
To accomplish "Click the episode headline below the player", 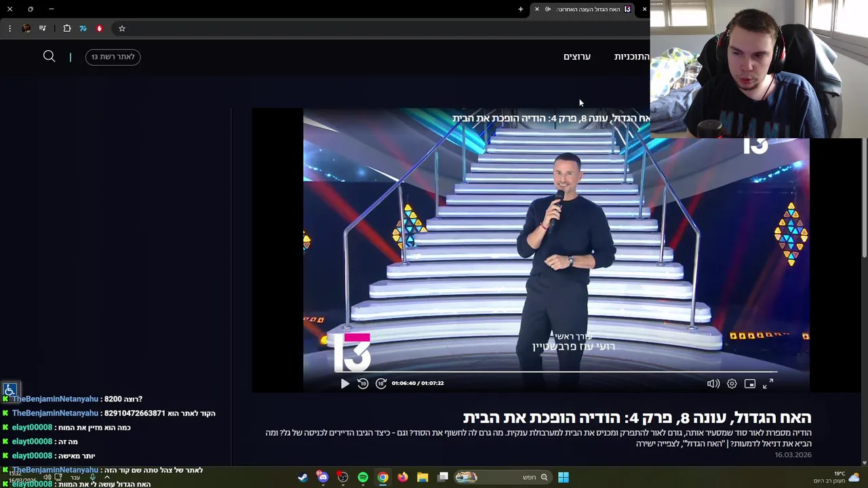I will point(637,418).
